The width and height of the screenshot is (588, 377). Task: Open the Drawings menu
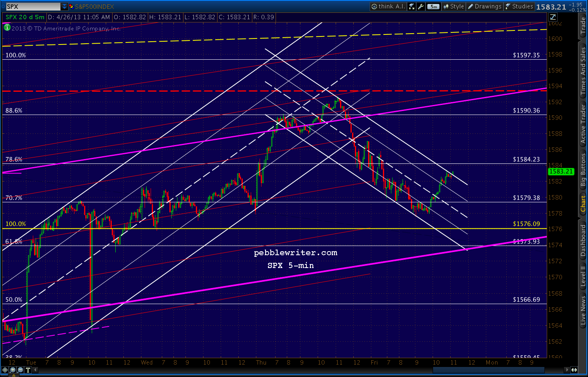tap(485, 6)
